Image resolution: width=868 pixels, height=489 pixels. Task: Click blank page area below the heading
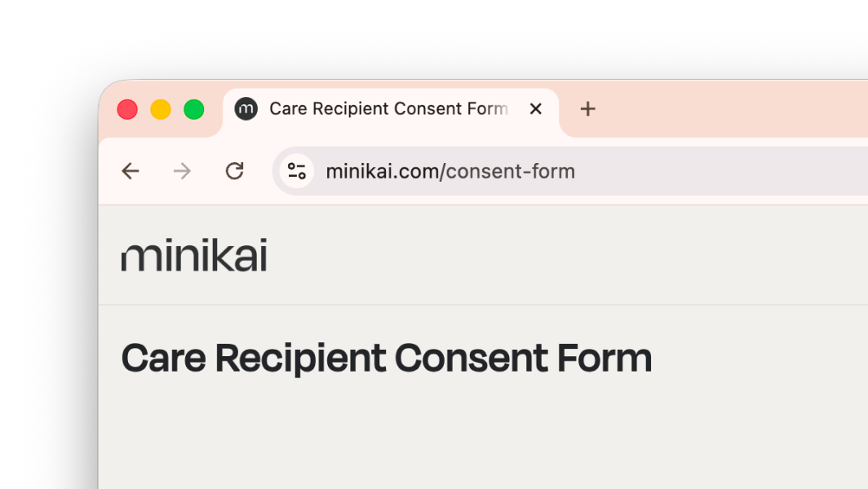point(481,440)
